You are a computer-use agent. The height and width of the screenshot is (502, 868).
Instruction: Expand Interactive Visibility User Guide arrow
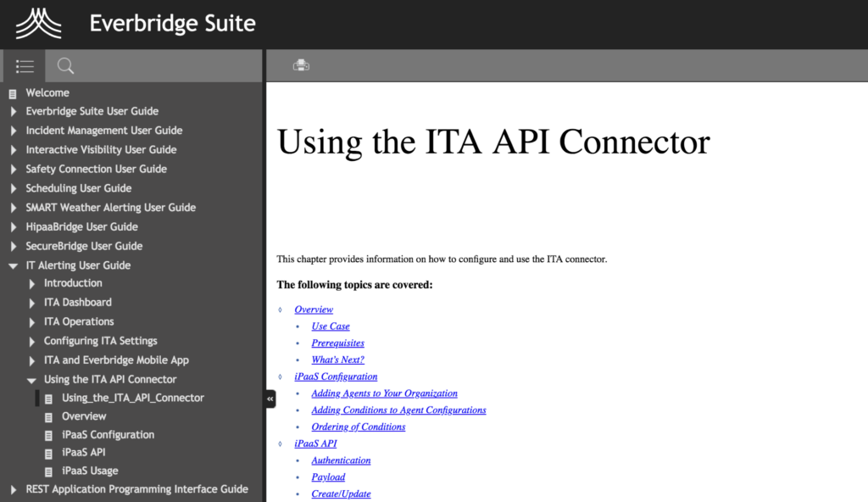(x=14, y=150)
